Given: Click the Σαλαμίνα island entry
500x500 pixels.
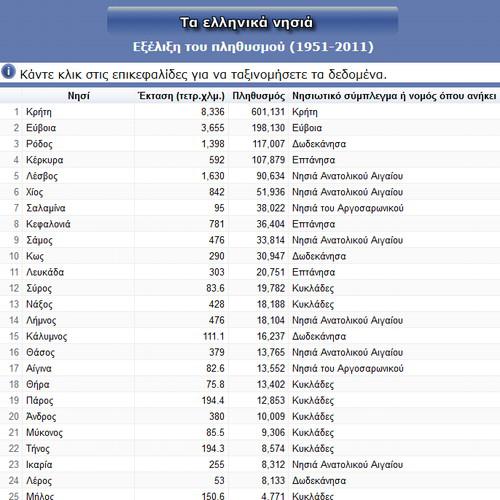Looking at the screenshot, I should pos(46,208).
